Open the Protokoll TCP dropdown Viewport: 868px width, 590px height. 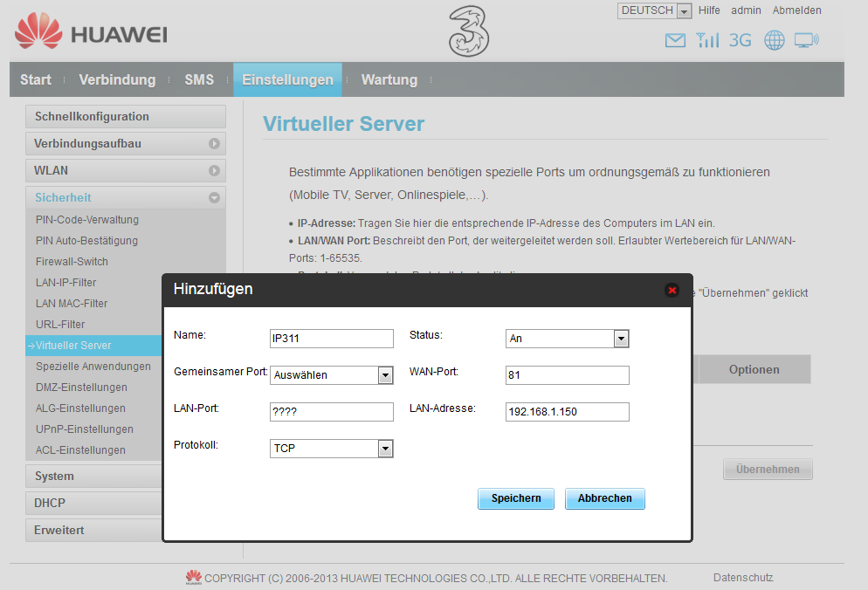pyautogui.click(x=332, y=449)
